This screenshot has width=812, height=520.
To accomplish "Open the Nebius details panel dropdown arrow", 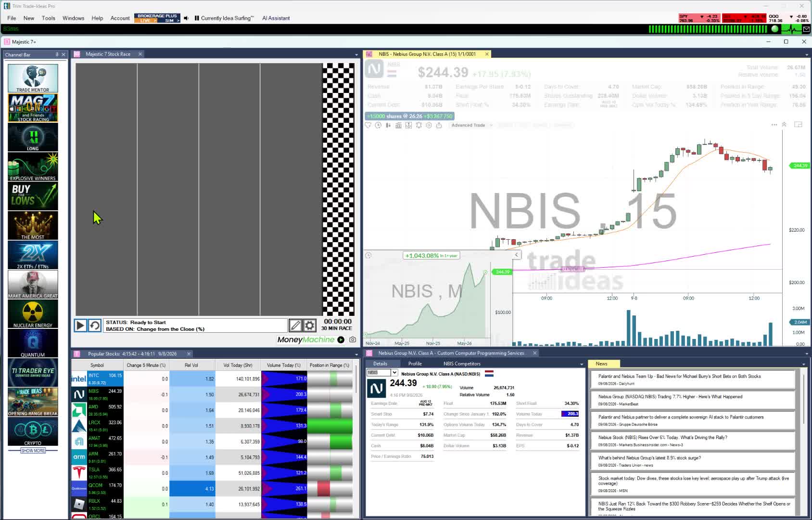I will pyautogui.click(x=808, y=354).
